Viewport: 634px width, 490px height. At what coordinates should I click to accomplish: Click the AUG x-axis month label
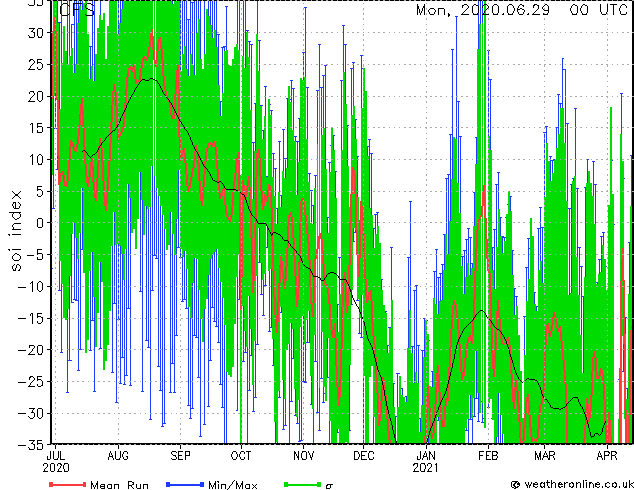click(x=118, y=456)
